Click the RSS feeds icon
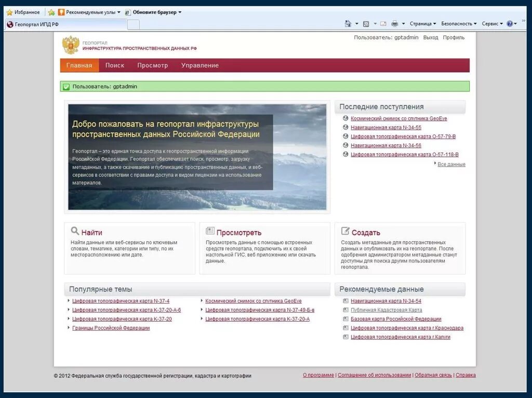Viewport: 532px width, 398px height. pos(366,24)
